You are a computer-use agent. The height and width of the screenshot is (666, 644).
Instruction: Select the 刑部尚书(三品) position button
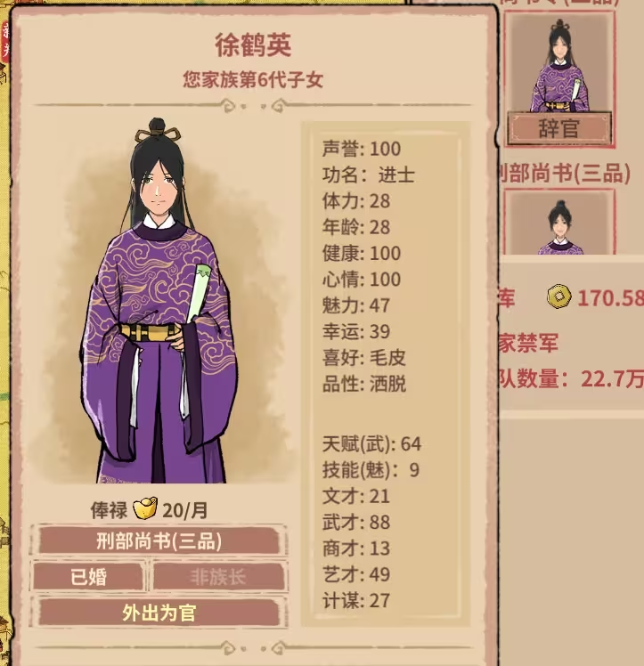coord(159,540)
